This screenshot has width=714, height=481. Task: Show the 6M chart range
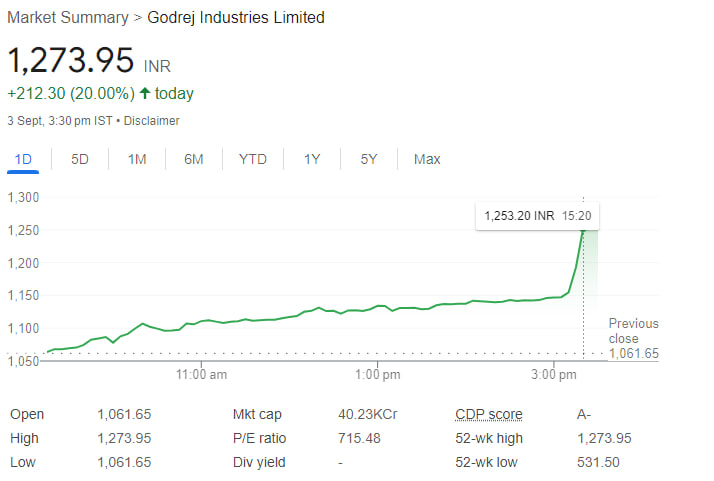[x=194, y=159]
